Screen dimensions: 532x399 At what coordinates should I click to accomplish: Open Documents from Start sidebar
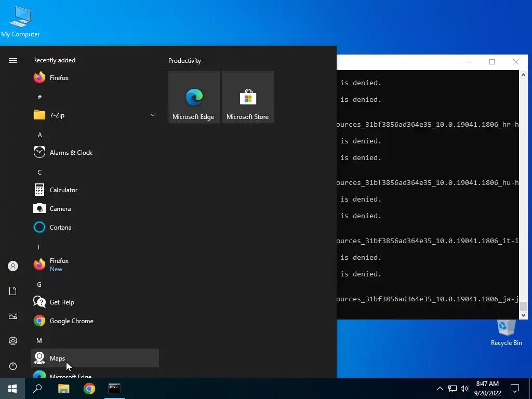pos(13,291)
